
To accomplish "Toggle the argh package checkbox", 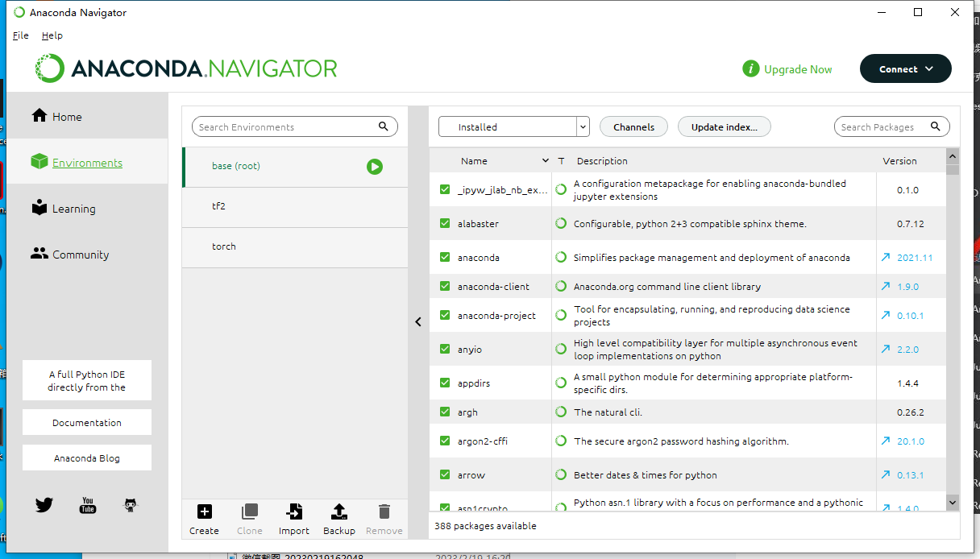I will click(445, 412).
